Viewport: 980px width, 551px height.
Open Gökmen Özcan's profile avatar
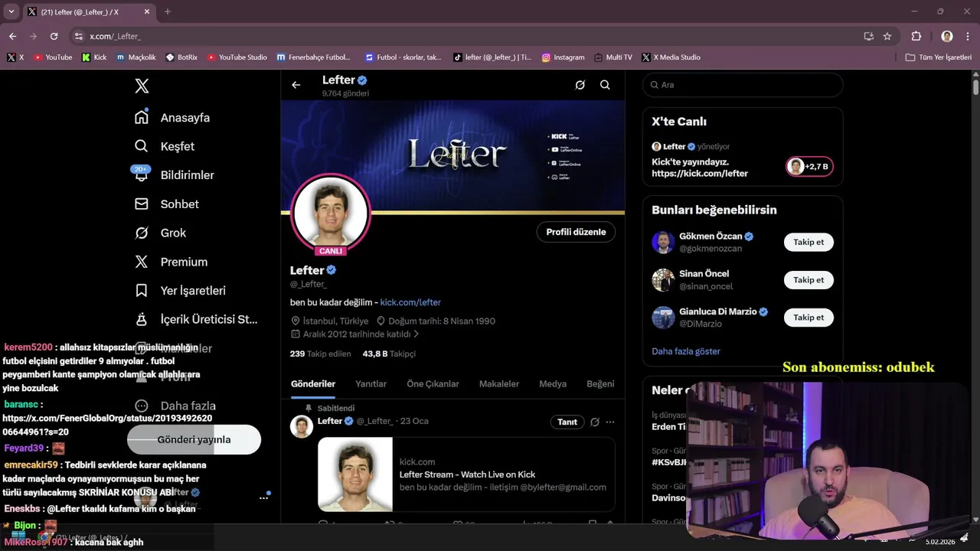663,243
